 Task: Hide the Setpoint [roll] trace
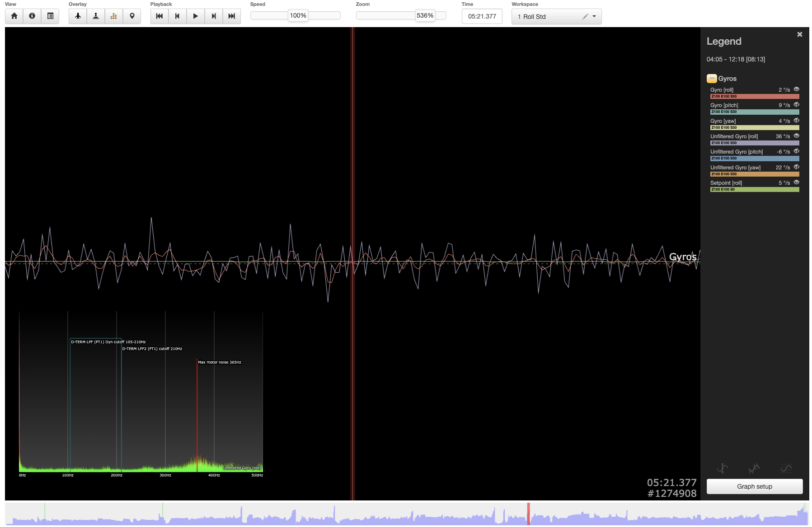796,182
